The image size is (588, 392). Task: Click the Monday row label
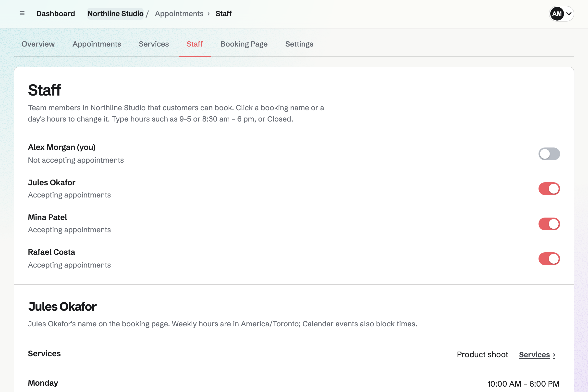43,383
